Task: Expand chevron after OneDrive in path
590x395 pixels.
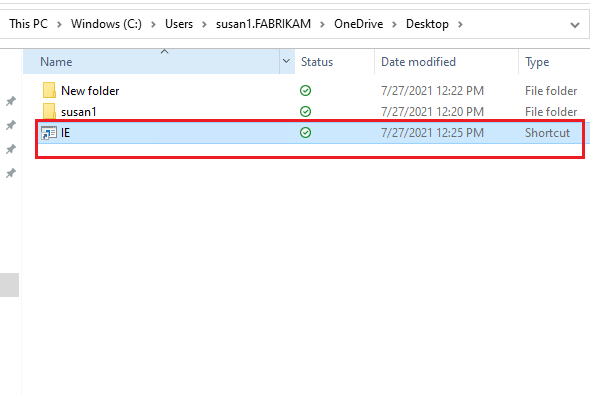Action: (x=394, y=24)
